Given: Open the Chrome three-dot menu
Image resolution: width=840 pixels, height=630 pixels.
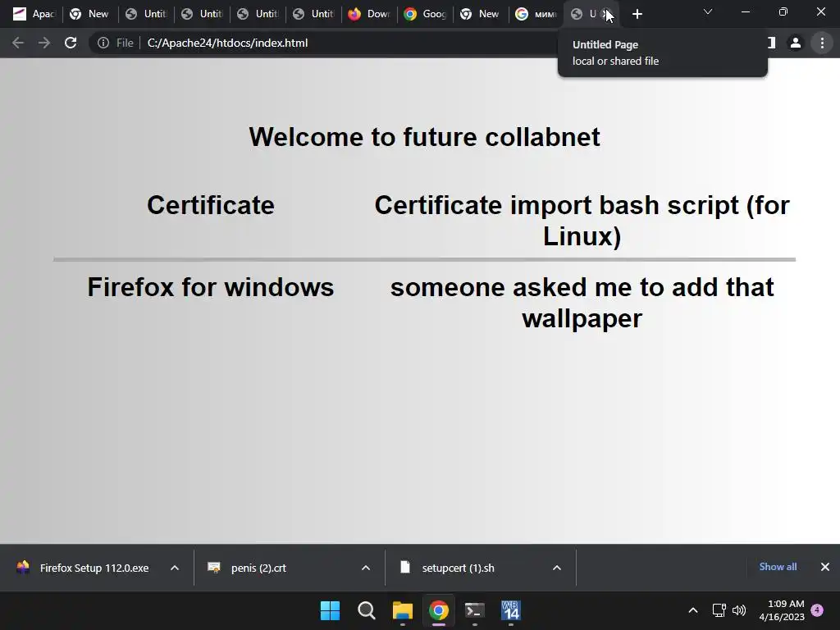Looking at the screenshot, I should 822,43.
